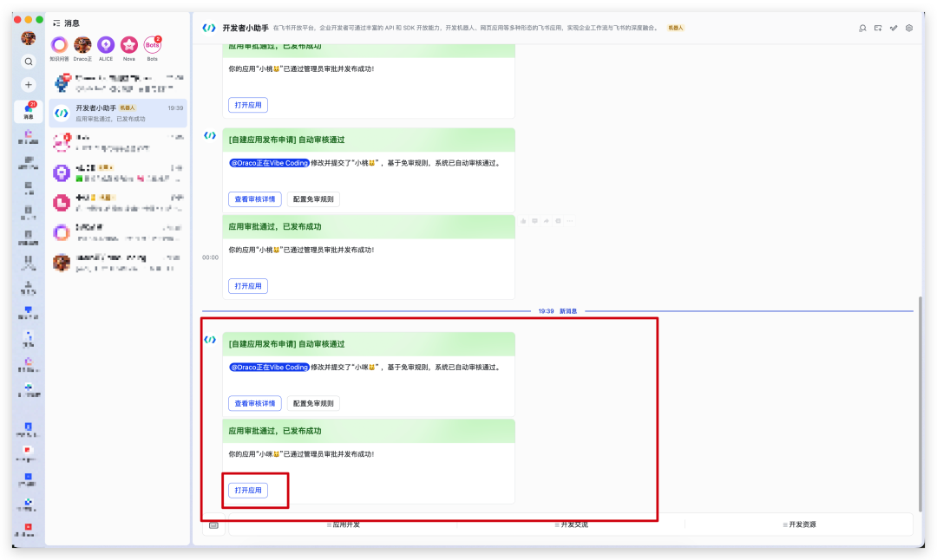Viewport: 937px width, 560px height.
Task: Open the Nova pinned avatar shortcut
Action: pyautogui.click(x=129, y=45)
